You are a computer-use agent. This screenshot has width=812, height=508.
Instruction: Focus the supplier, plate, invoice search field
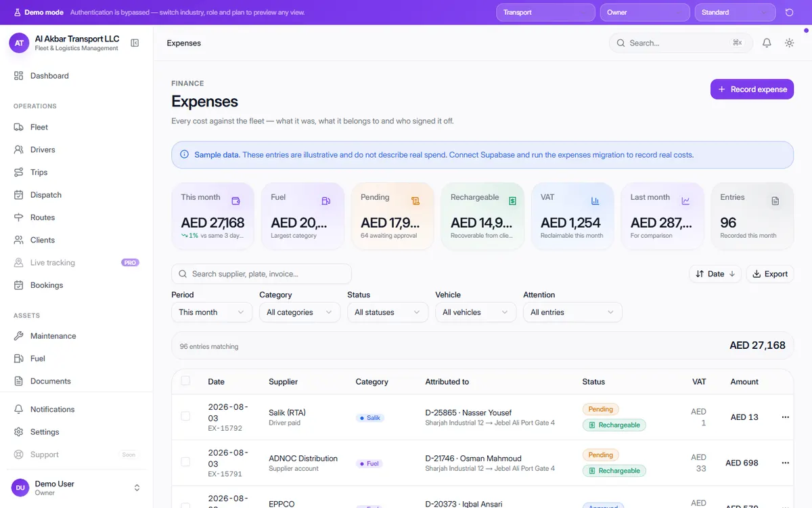(262, 274)
